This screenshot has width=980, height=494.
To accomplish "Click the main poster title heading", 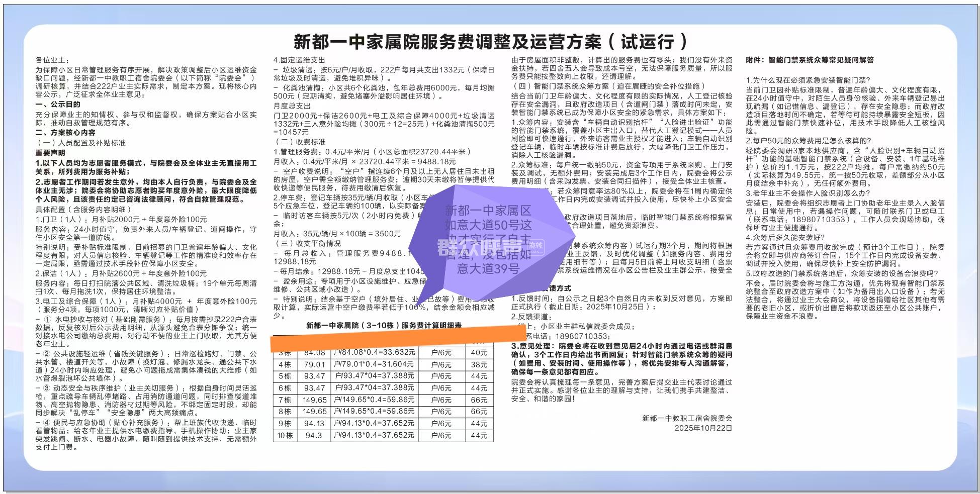I will click(490, 41).
